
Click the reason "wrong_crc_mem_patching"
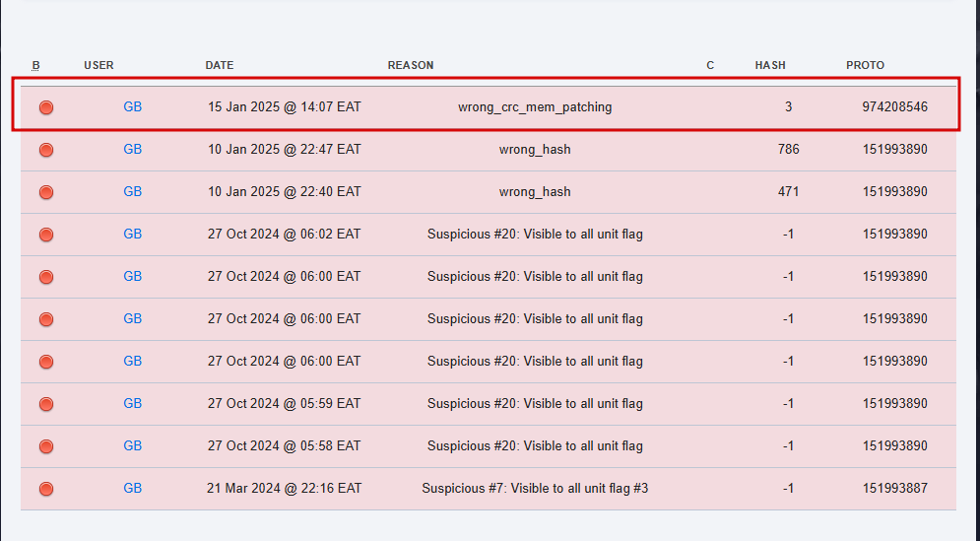535,107
